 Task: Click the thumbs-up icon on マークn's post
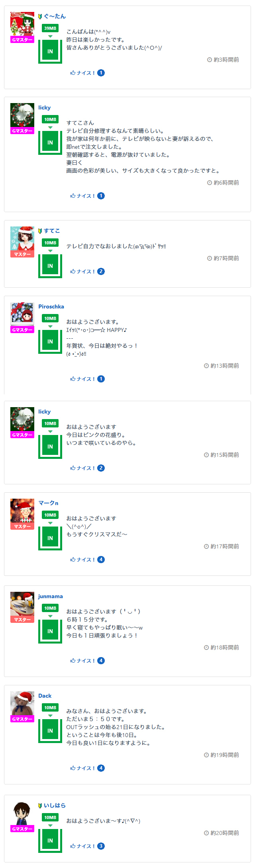tap(73, 560)
